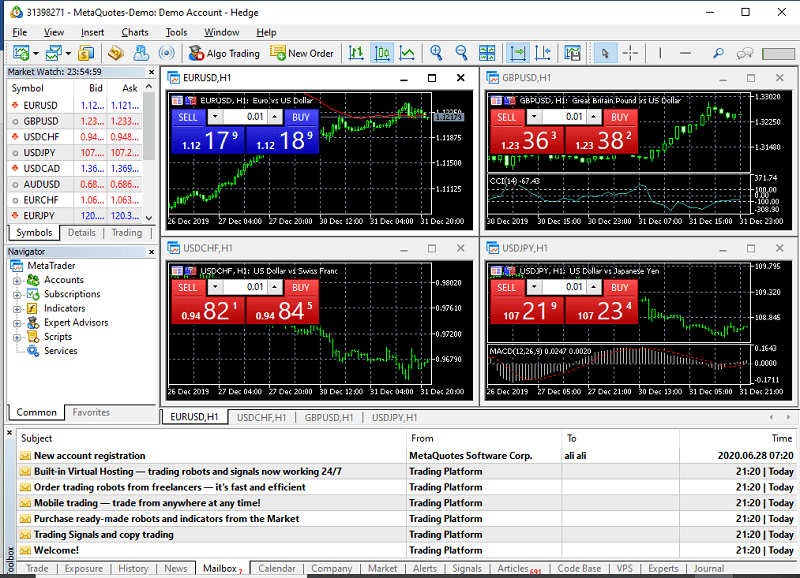Open volume dropdown on EURUSD chart panel
This screenshot has width=800, height=578.
tap(215, 117)
